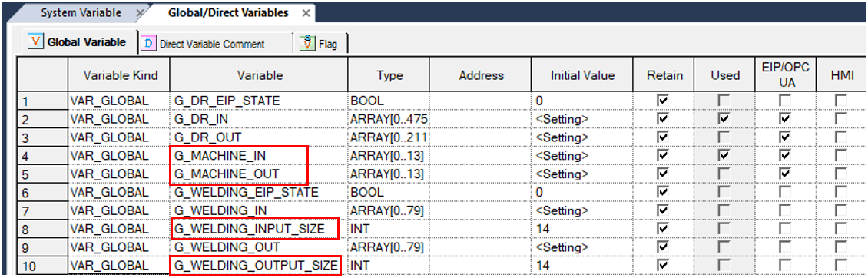Click the Initial Value column header
This screenshot has width=868, height=278.
tap(581, 75)
